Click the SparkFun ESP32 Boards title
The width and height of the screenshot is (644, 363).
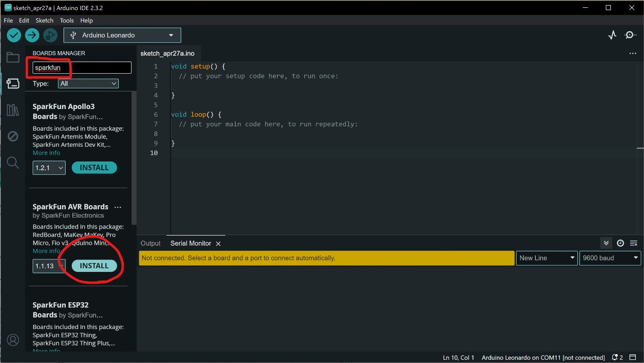61,310
